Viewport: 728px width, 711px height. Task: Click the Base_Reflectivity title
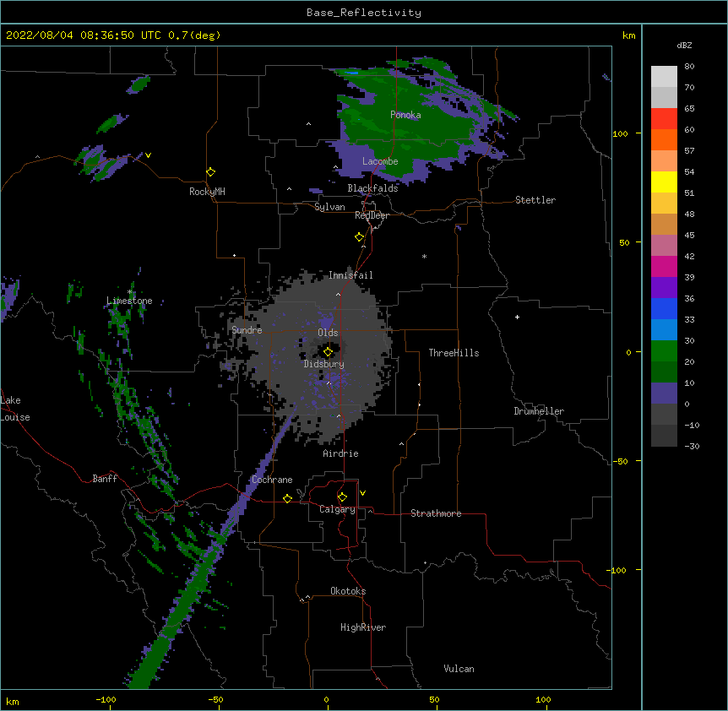click(364, 13)
